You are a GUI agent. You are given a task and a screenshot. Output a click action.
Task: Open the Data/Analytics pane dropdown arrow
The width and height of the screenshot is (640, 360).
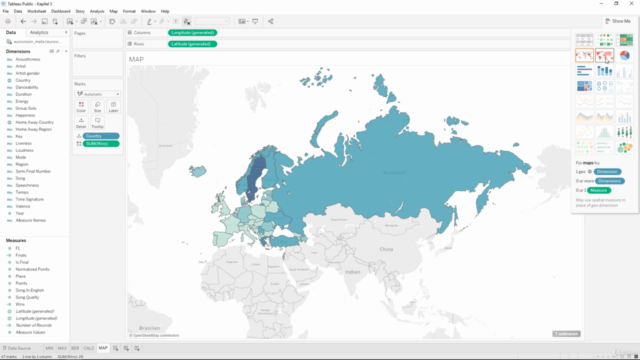(x=66, y=32)
